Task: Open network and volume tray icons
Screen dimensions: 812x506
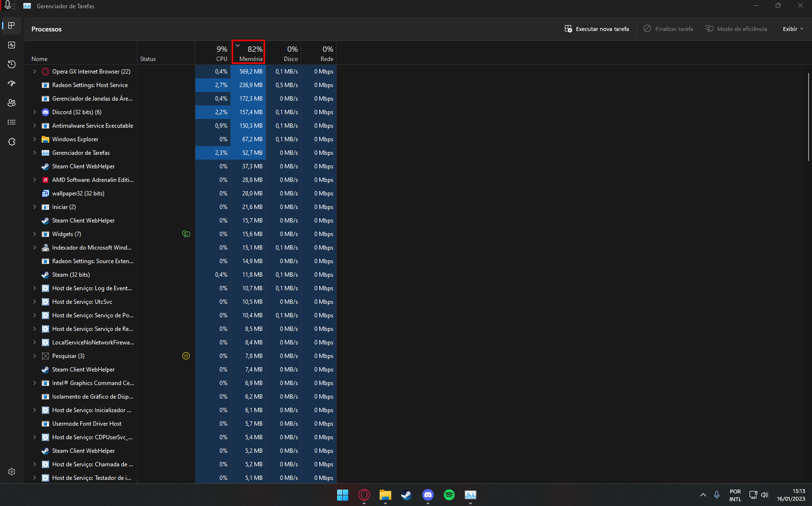Action: (758, 495)
